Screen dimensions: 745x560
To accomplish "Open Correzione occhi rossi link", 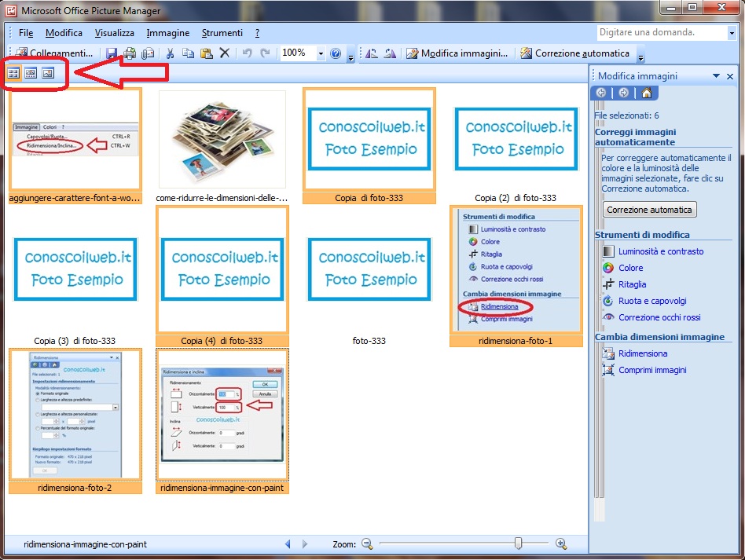I will [x=659, y=317].
